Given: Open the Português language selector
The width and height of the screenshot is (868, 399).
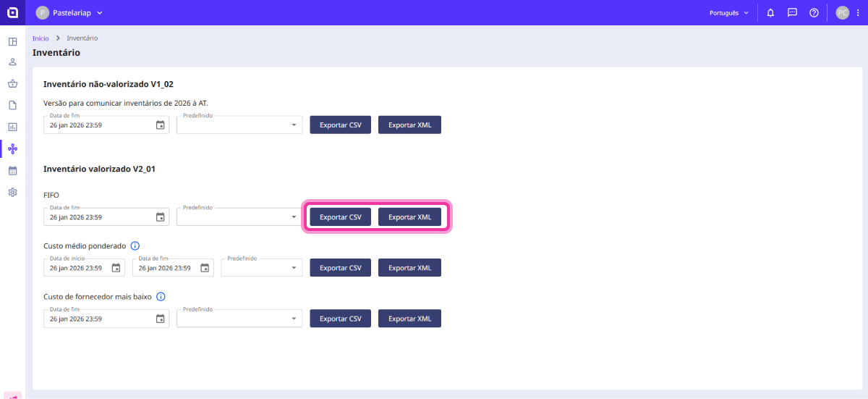Looking at the screenshot, I should coord(729,13).
